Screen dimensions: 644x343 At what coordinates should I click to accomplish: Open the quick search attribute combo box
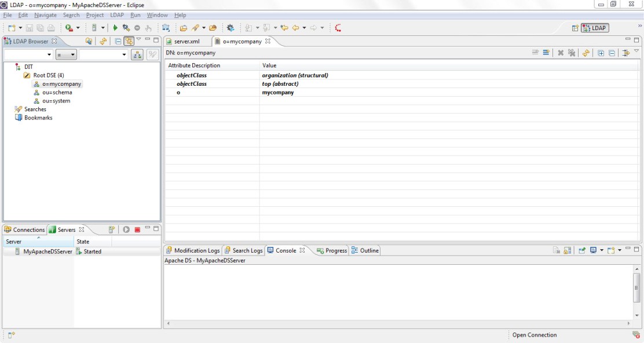(28, 54)
